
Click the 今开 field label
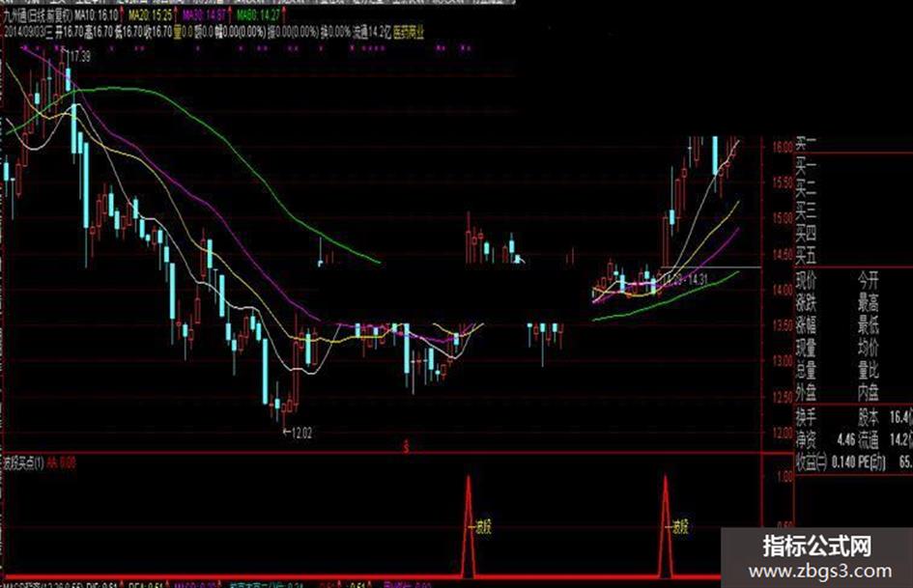(868, 281)
